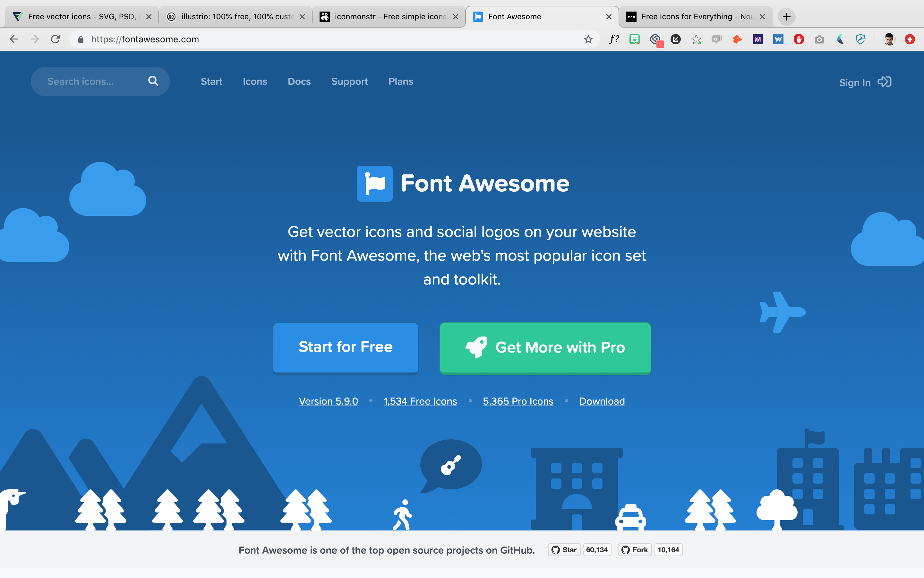The image size is (924, 578).
Task: Open the star with plus extension
Action: tap(696, 39)
